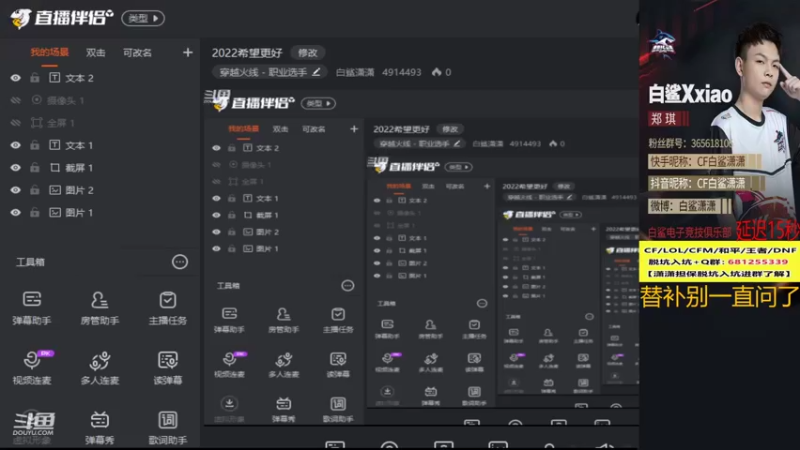Open the 类型 dropdown in the largest nested preview

(318, 103)
